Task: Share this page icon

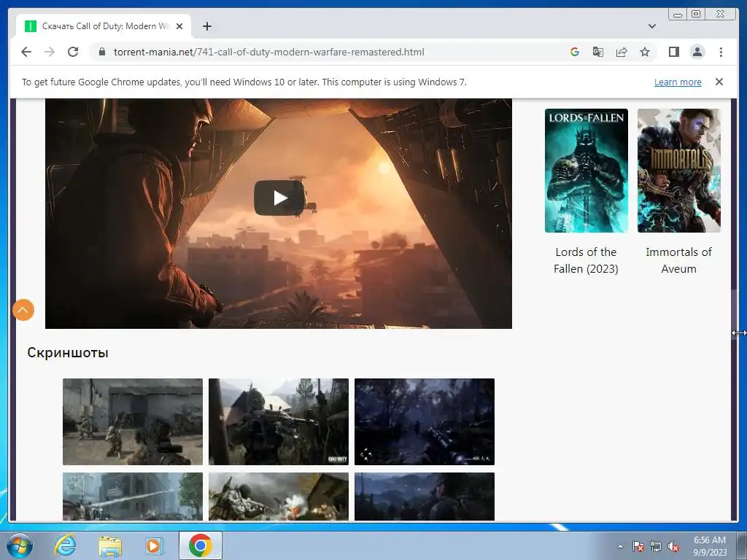Action: pyautogui.click(x=622, y=52)
